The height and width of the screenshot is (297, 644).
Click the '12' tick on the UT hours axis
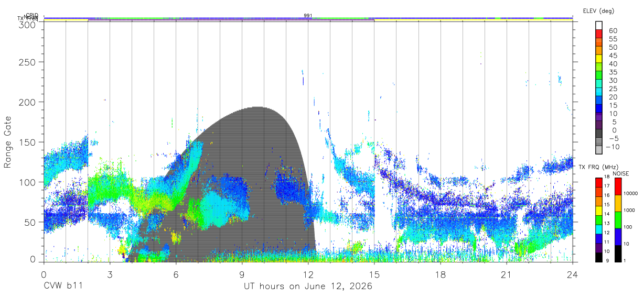[x=308, y=274]
